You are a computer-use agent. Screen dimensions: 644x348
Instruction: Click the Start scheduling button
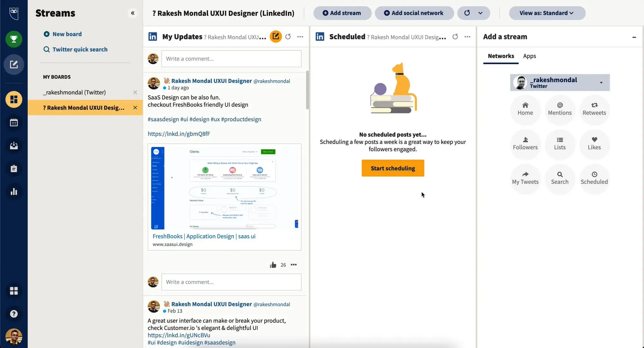pos(393,168)
